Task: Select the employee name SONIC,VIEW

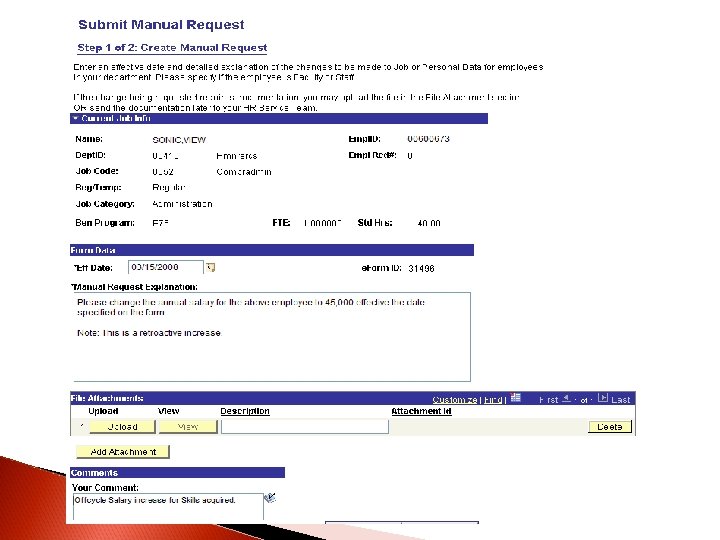Action: [x=179, y=140]
